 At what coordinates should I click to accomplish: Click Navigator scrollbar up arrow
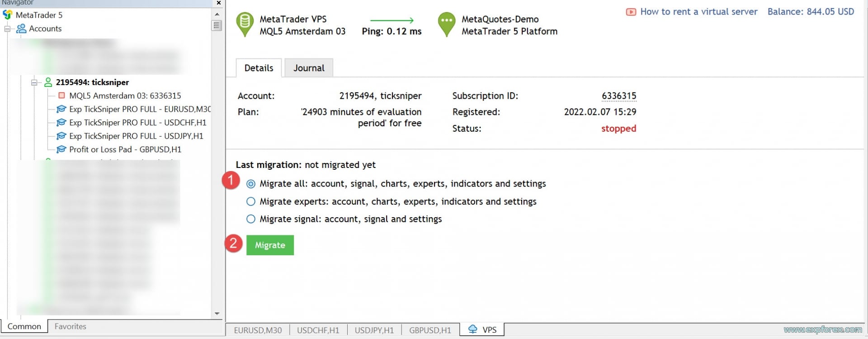pos(217,14)
